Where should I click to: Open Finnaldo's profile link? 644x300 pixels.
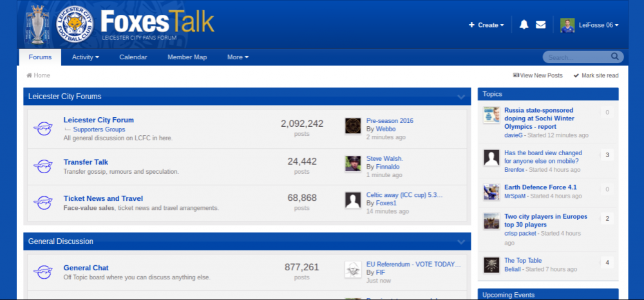(x=388, y=167)
